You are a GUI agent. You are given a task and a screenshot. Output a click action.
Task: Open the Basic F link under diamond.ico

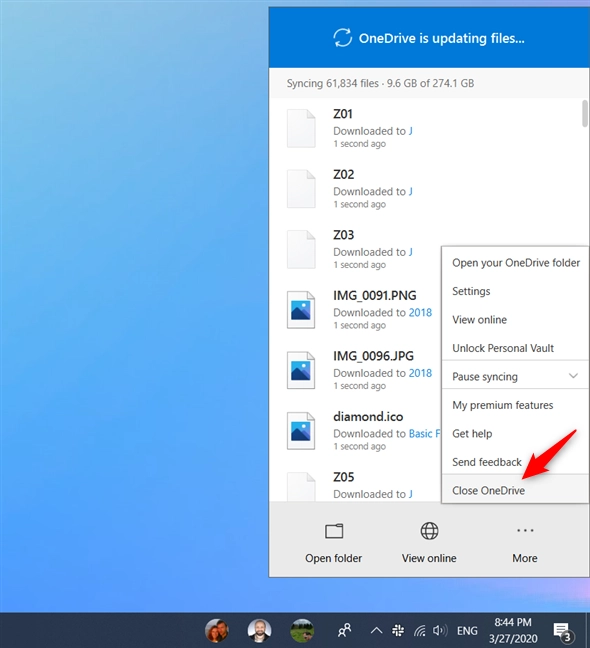424,434
